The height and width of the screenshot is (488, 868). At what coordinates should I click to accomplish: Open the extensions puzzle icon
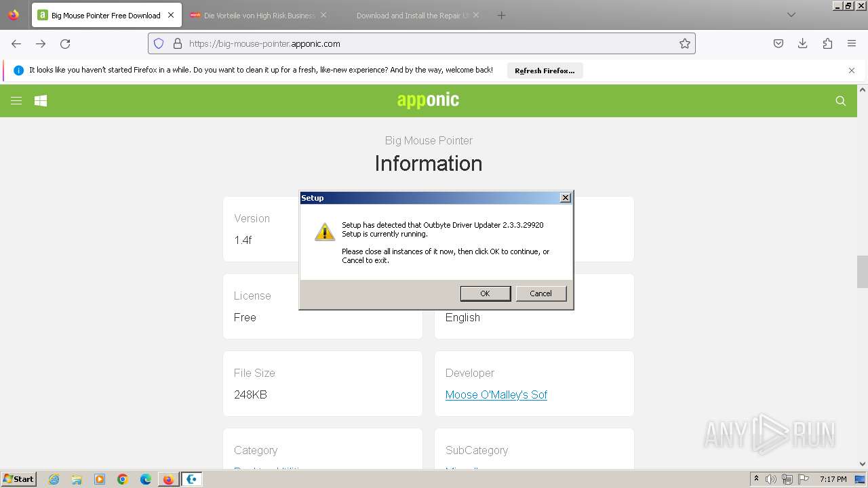click(827, 43)
